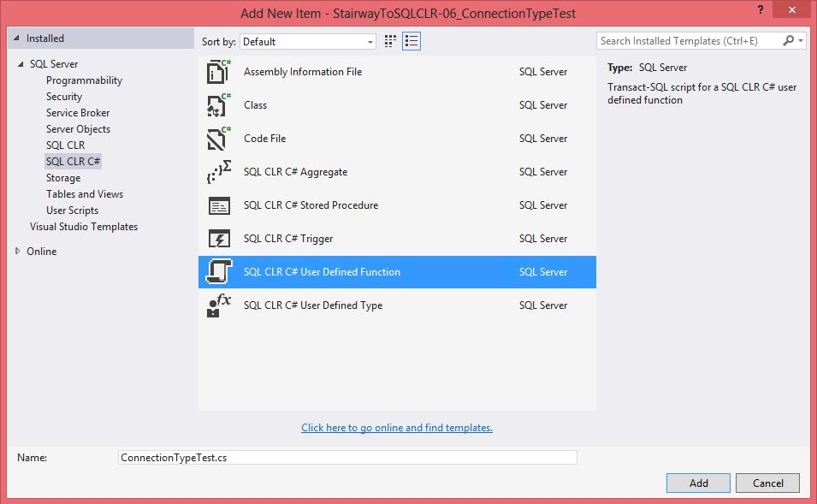Choose the Code File template name
817x504 pixels.
coord(264,139)
